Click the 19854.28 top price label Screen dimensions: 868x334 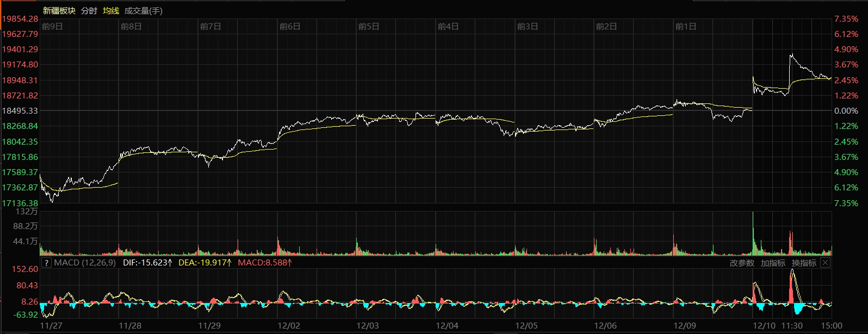pos(20,19)
